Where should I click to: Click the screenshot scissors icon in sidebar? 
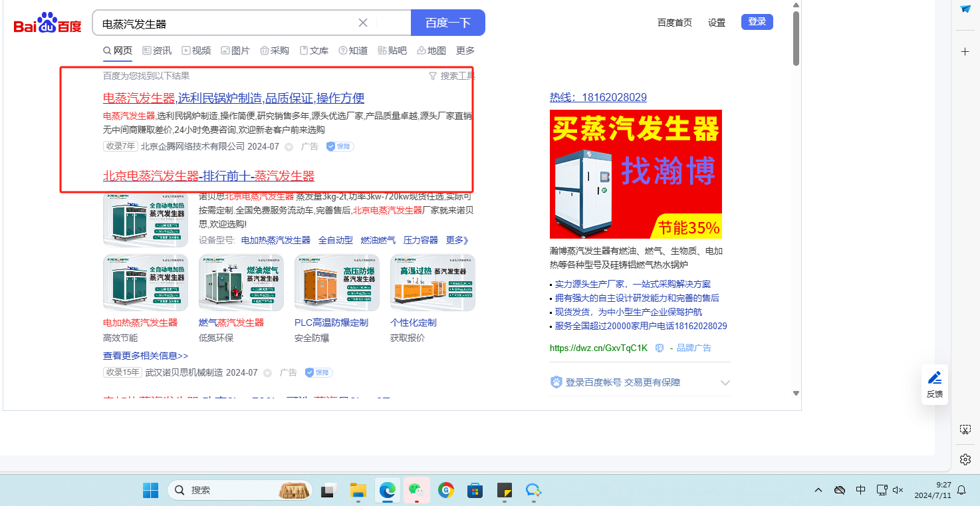(965, 430)
